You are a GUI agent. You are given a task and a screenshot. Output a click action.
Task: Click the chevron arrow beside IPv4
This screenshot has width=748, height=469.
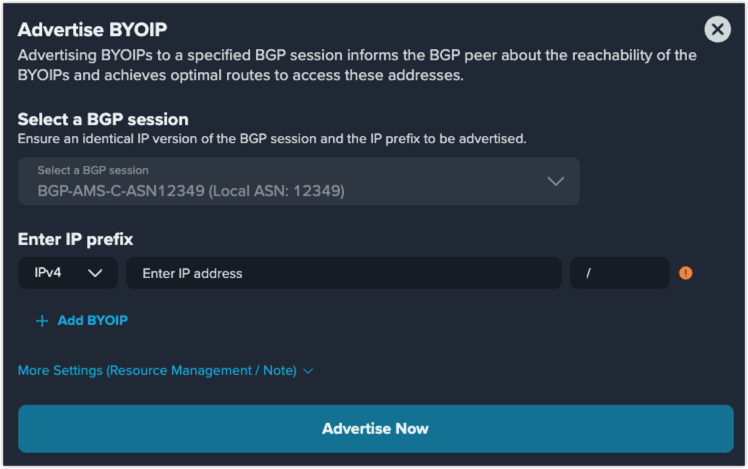(95, 273)
